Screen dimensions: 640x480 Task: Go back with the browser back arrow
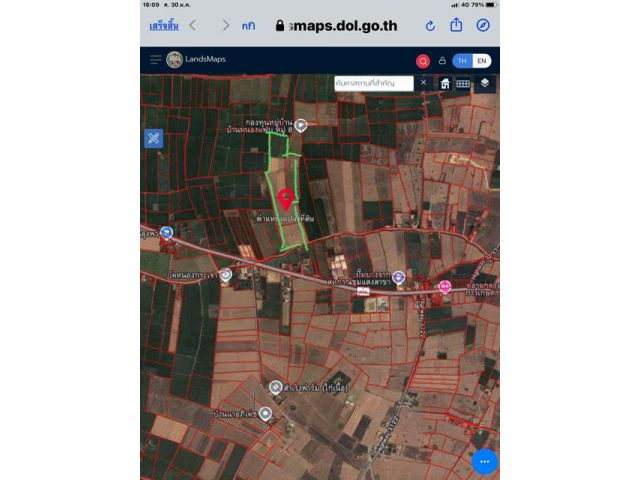[x=193, y=26]
